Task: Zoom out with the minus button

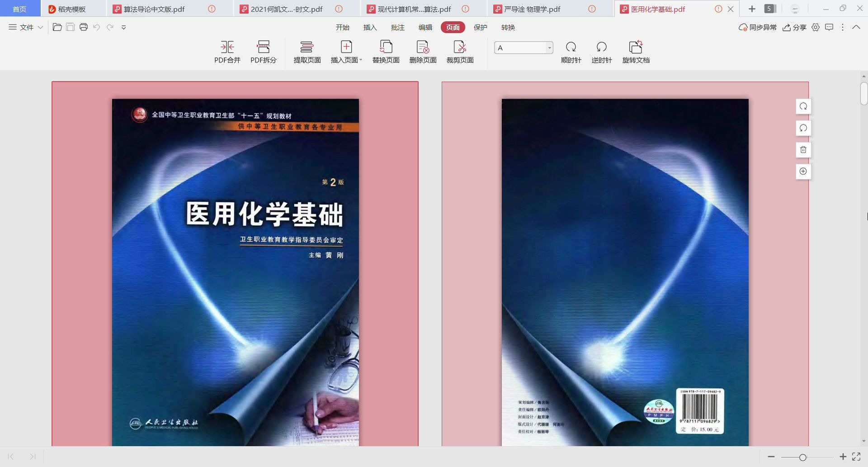Action: point(771,457)
